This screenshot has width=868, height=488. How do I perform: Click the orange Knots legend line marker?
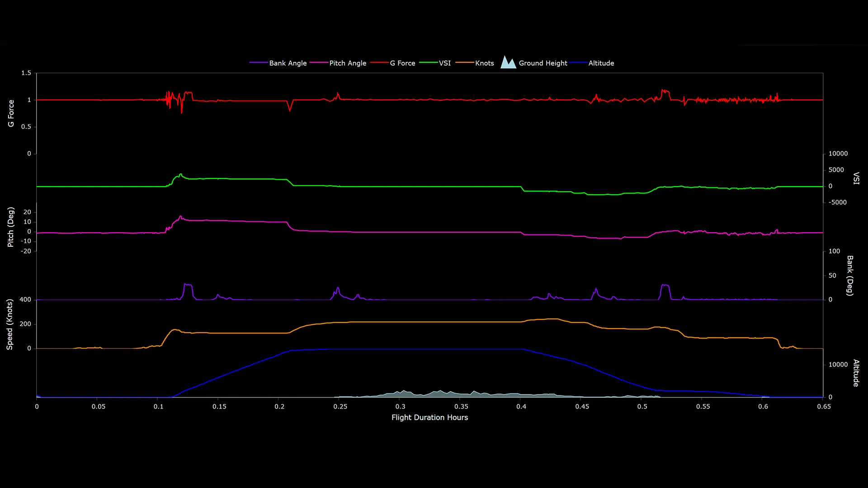(x=464, y=63)
